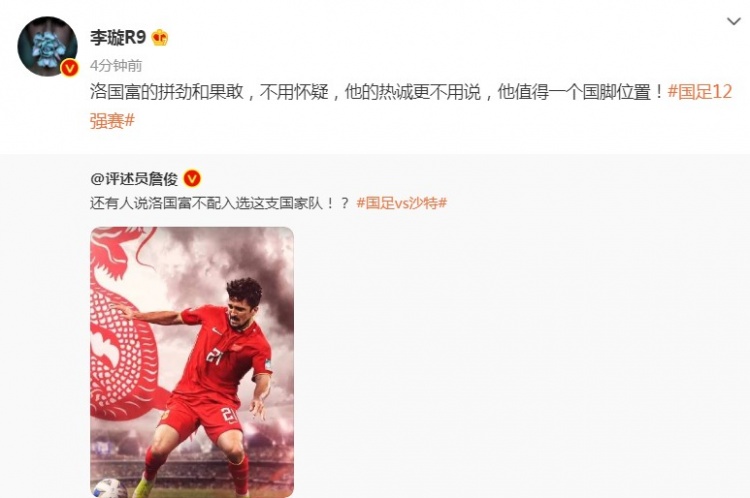The image size is (750, 498).
Task: View the reposted player photo thumbnail
Action: [192, 362]
